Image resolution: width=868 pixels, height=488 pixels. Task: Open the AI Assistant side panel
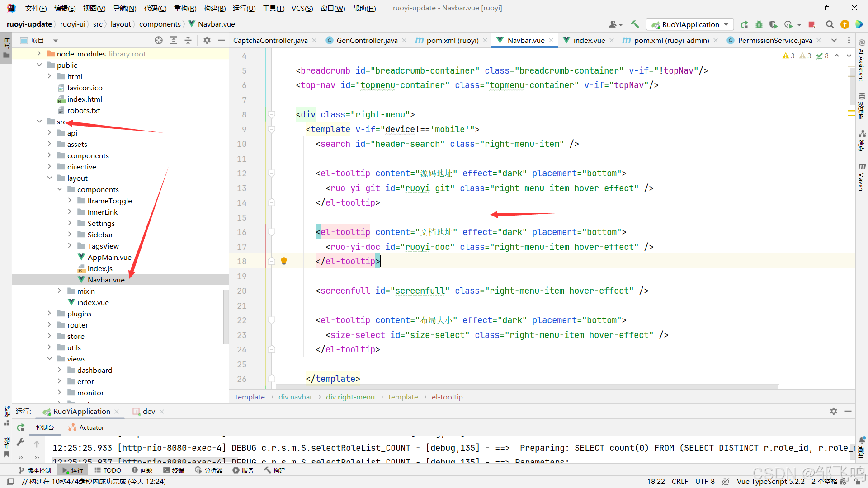pos(862,61)
